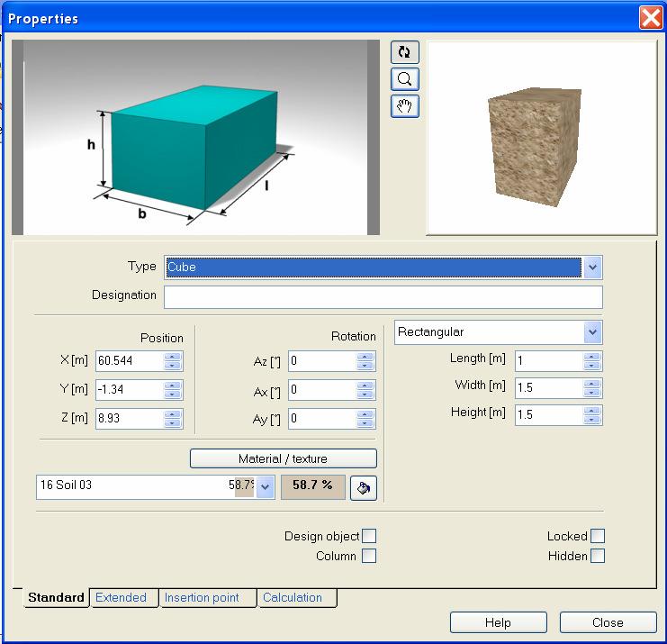Click the rotate view icon
The width and height of the screenshot is (667, 644).
click(404, 52)
